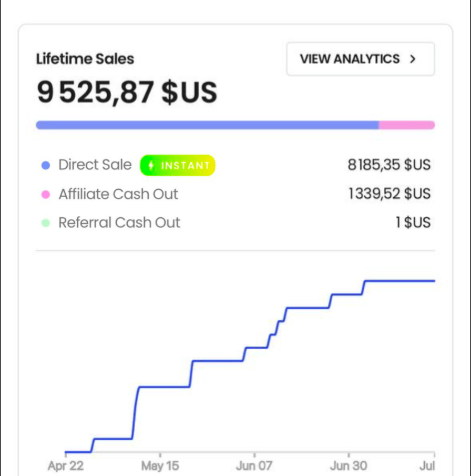Click the green Instant badge
Image resolution: width=471 pixels, height=476 pixels.
pos(178,165)
